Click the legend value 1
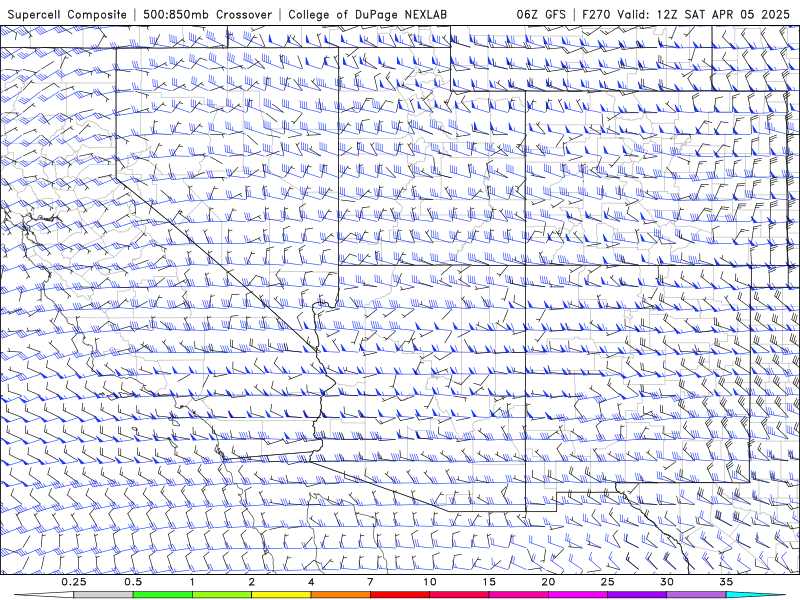This screenshot has width=800, height=600. (x=192, y=582)
